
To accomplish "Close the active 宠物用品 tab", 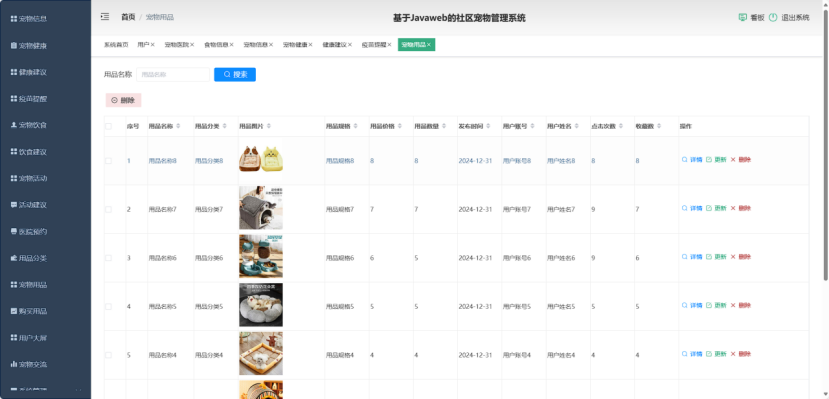I will (429, 45).
